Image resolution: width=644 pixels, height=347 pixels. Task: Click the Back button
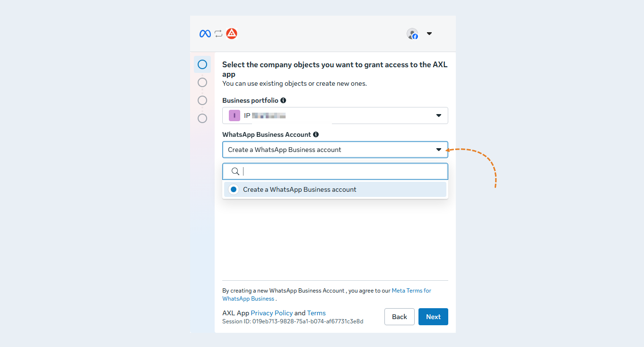[400, 317]
